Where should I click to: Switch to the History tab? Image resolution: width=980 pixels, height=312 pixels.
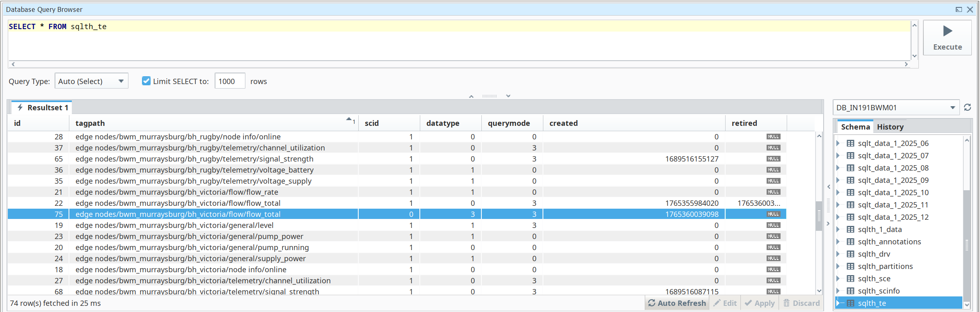click(890, 127)
